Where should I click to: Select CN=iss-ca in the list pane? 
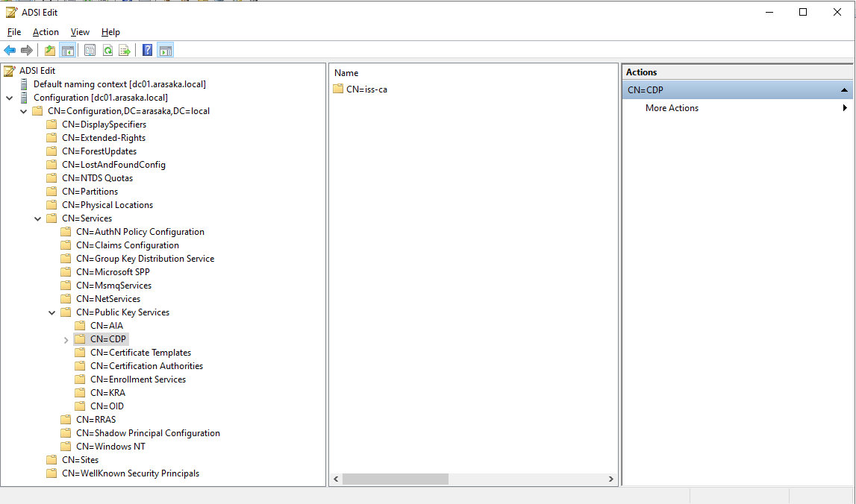click(x=366, y=89)
